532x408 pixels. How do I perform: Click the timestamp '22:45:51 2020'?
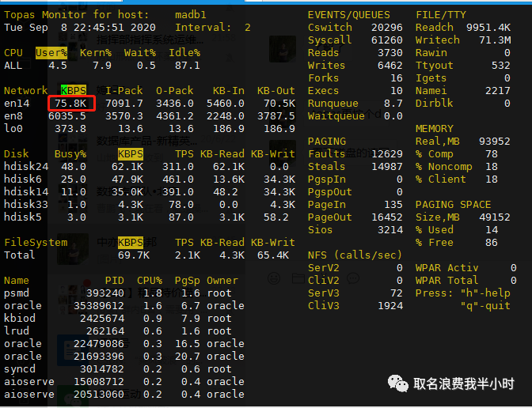tap(115, 28)
